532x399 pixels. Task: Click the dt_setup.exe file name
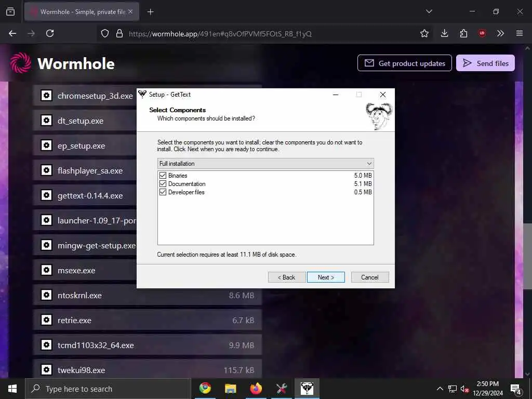tap(81, 121)
